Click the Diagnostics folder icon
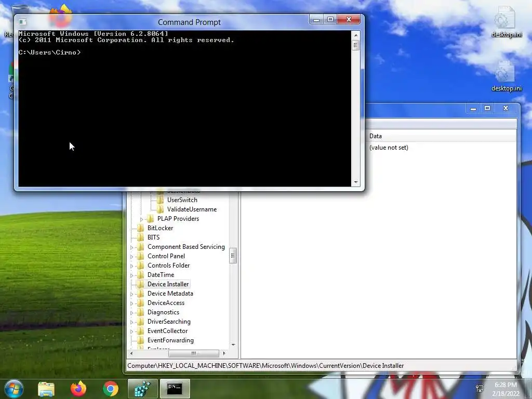Screen dimensions: 532x399 [140, 312]
